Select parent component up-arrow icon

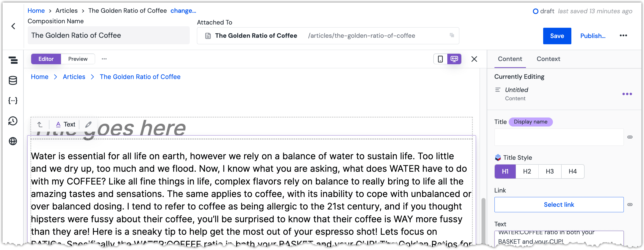click(x=40, y=124)
